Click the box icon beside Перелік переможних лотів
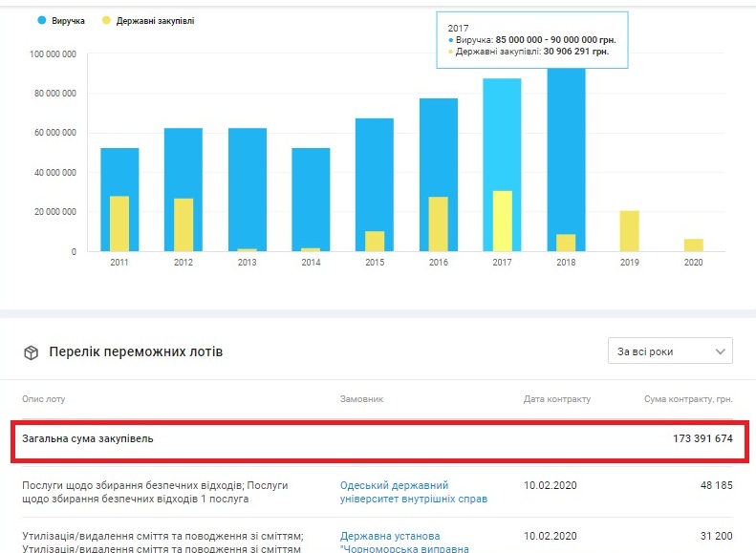The image size is (756, 553). coord(31,352)
